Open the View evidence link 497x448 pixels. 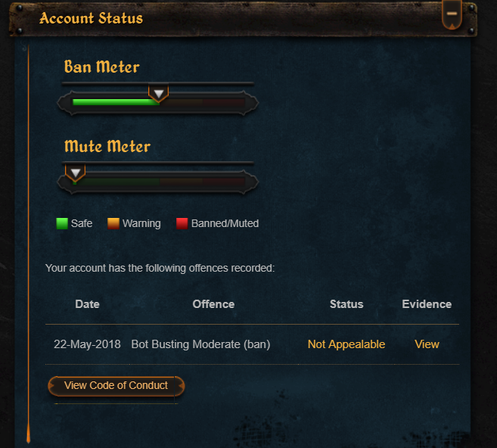pyautogui.click(x=427, y=344)
